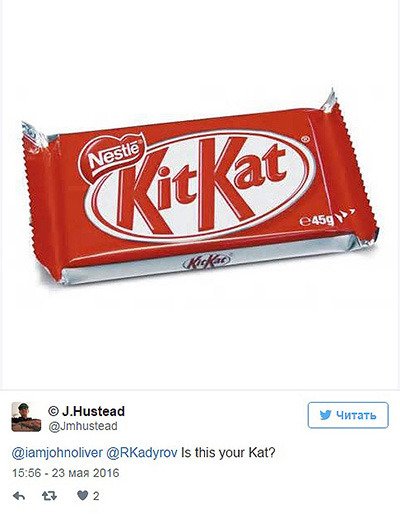Image resolution: width=400 pixels, height=514 pixels.
Task: Click the tweet text "Is this your Kat?"
Action: pos(228,453)
